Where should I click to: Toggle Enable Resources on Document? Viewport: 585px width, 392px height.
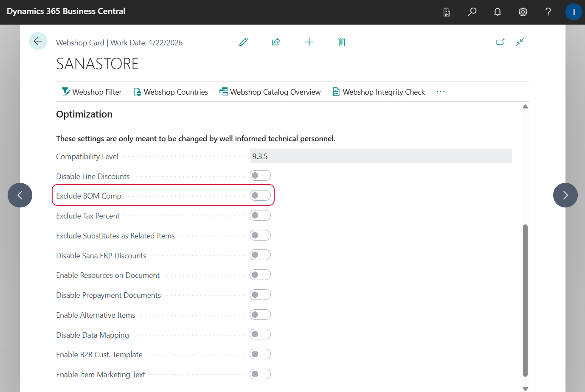[x=260, y=275]
